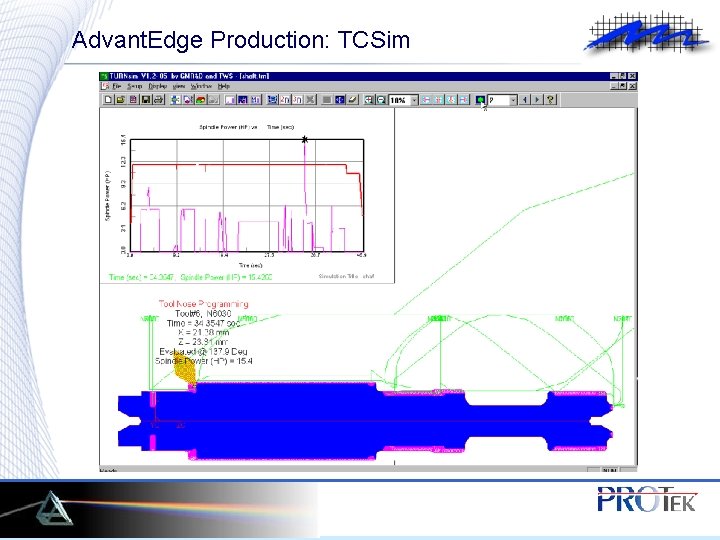This screenshot has width=720, height=540.
Task: Open the Help menu
Action: click(x=224, y=86)
